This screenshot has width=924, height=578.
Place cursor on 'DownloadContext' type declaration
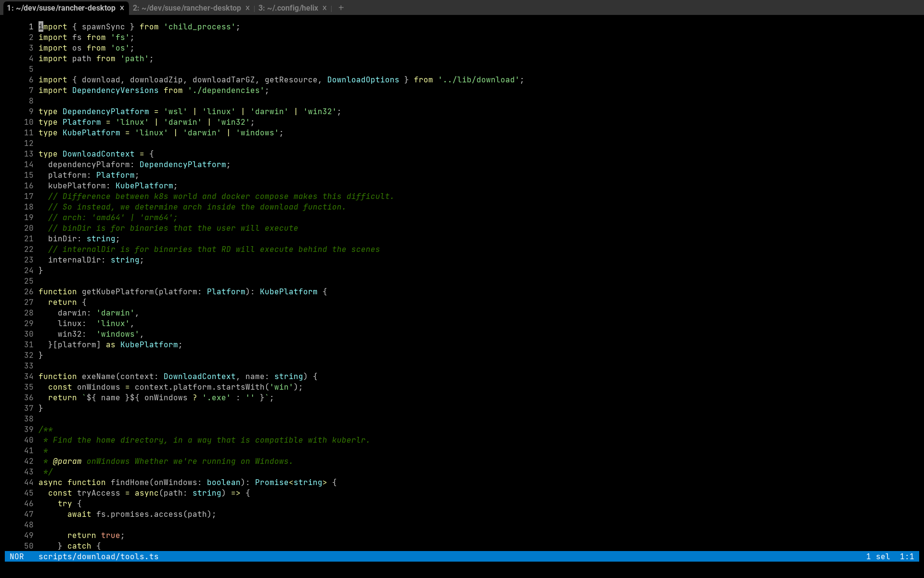(x=98, y=154)
